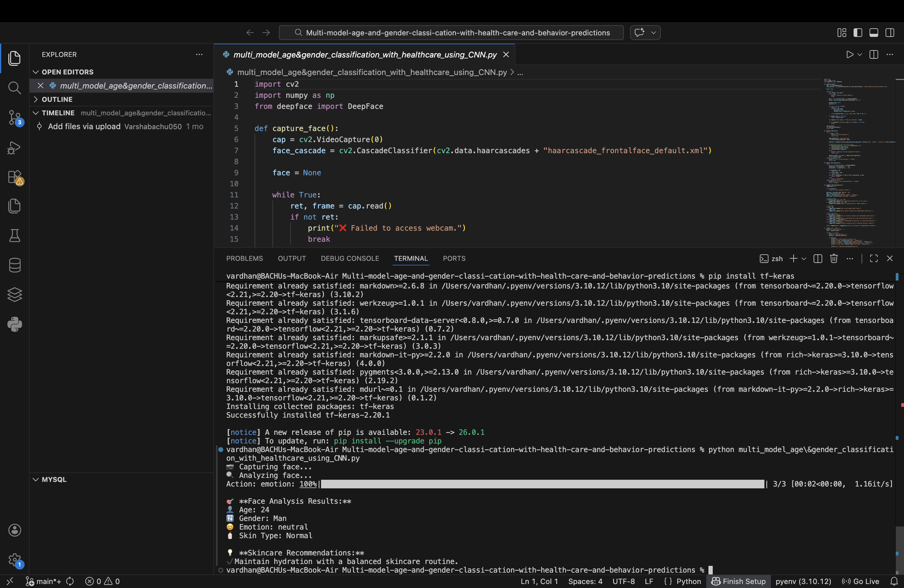Open Extensions view with warning badge
Image resolution: width=904 pixels, height=588 pixels.
point(14,177)
